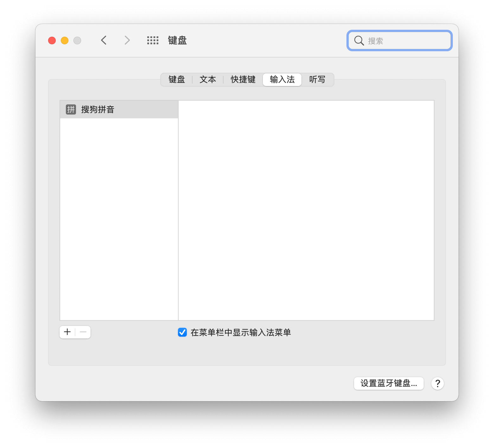This screenshot has height=448, width=494.
Task: Click the 拼 icon beside 搜狗拼音
Action: (71, 109)
